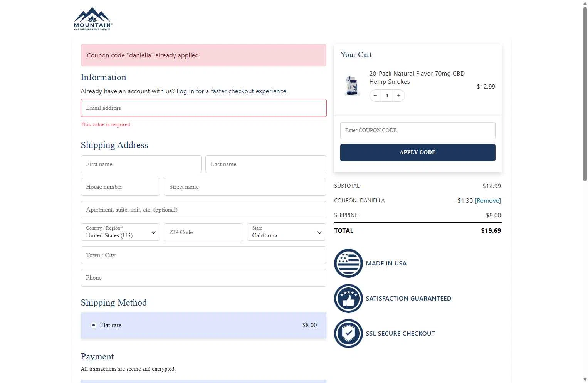Click the Enter COUPON CODE field
The width and height of the screenshot is (588, 383).
[x=418, y=131]
